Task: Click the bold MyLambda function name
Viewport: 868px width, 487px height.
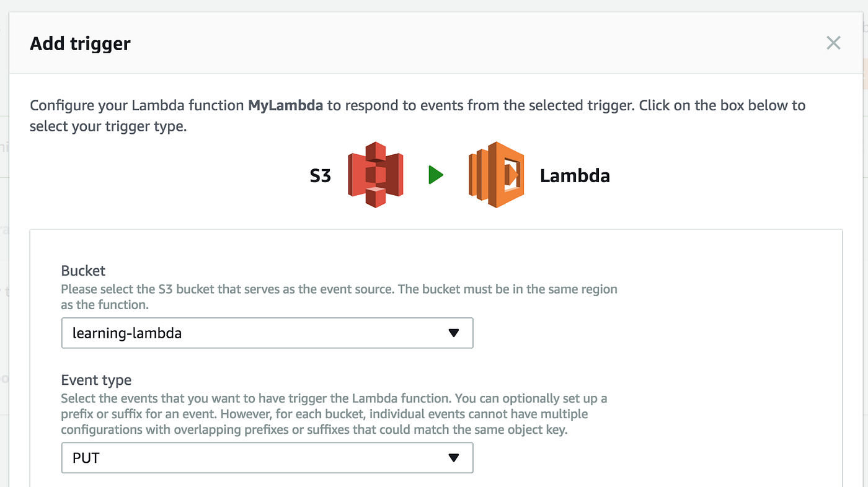Action: pyautogui.click(x=285, y=105)
